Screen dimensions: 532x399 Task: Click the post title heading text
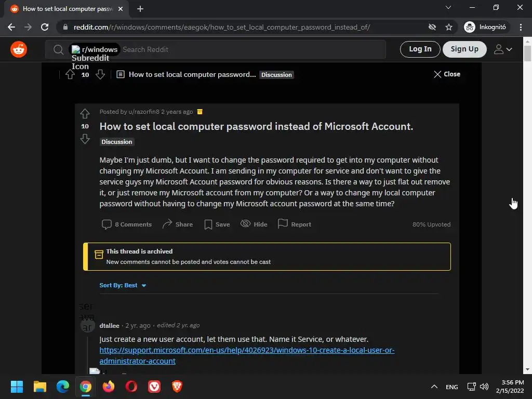[256, 127]
